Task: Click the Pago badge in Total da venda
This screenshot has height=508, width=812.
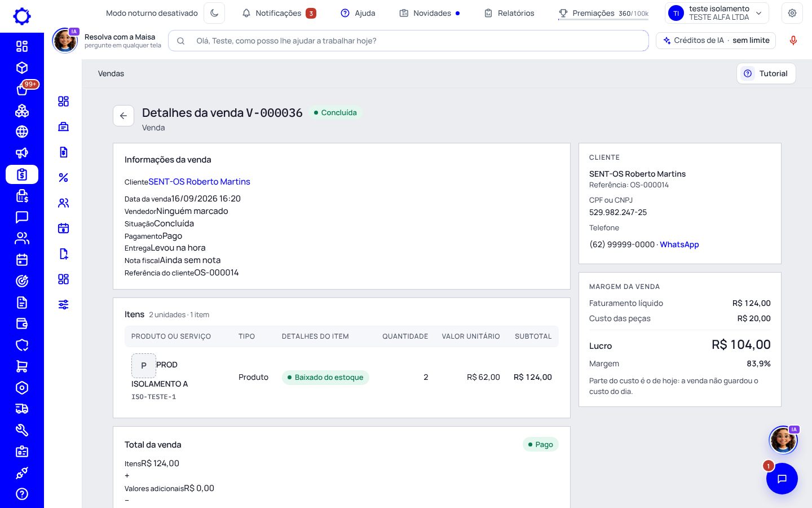Action: 540,444
